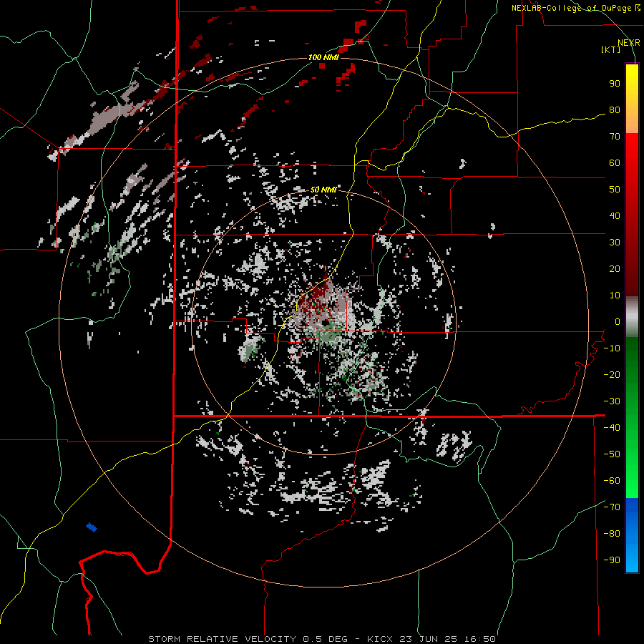Click the yellow top segment of the color bar
Image resolution: width=644 pixels, height=644 pixels.
coord(632,99)
